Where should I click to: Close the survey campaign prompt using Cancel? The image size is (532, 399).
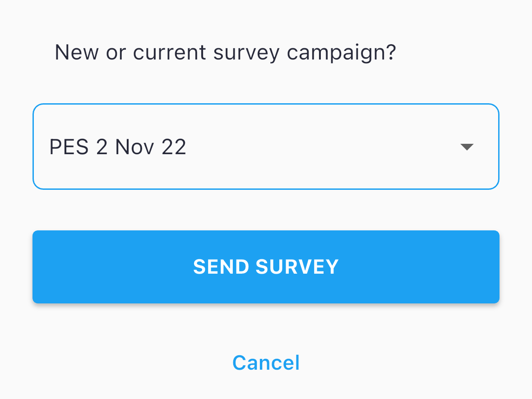(x=266, y=362)
